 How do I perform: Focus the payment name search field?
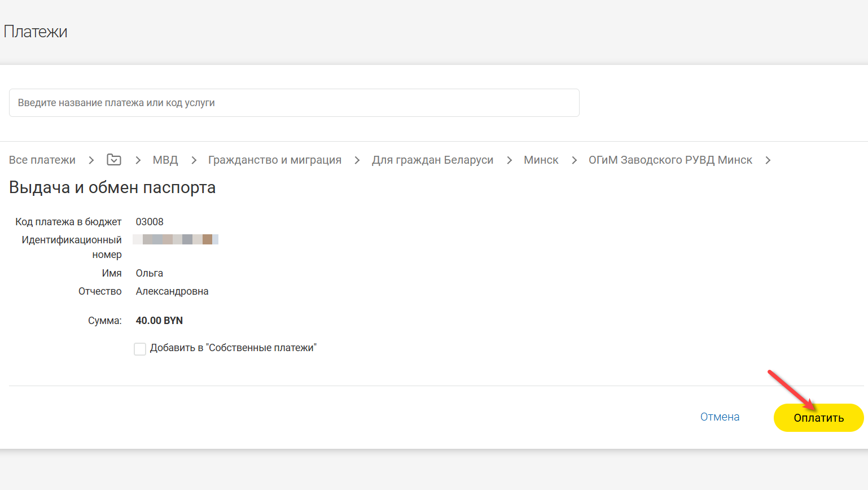[x=294, y=103]
